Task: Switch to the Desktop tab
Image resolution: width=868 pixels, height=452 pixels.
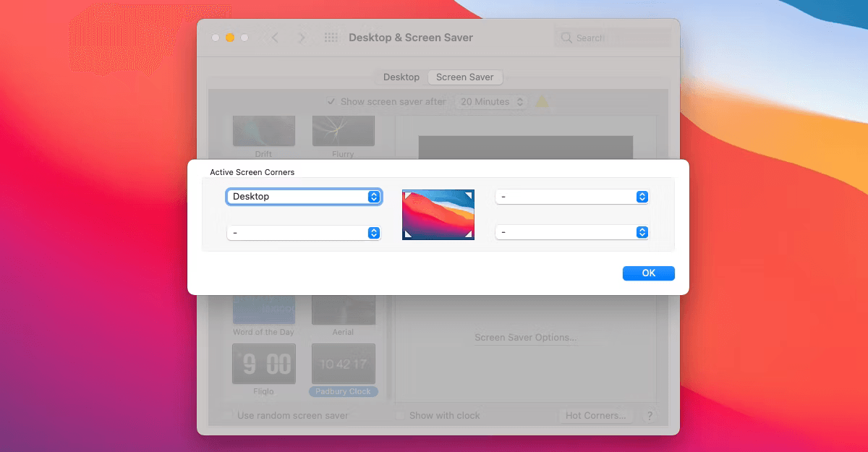Action: click(401, 77)
